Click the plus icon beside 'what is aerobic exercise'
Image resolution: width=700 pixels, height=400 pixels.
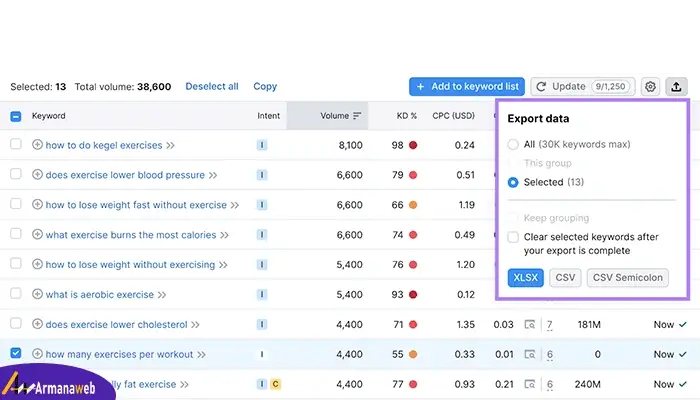[x=38, y=294]
